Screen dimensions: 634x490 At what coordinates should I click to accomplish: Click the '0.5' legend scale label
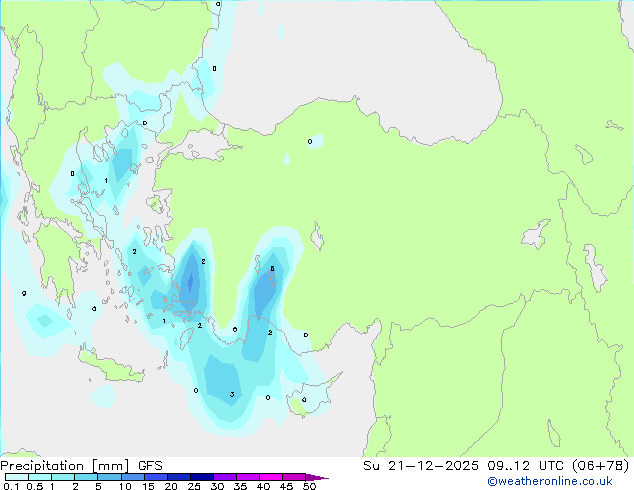[x=35, y=486]
